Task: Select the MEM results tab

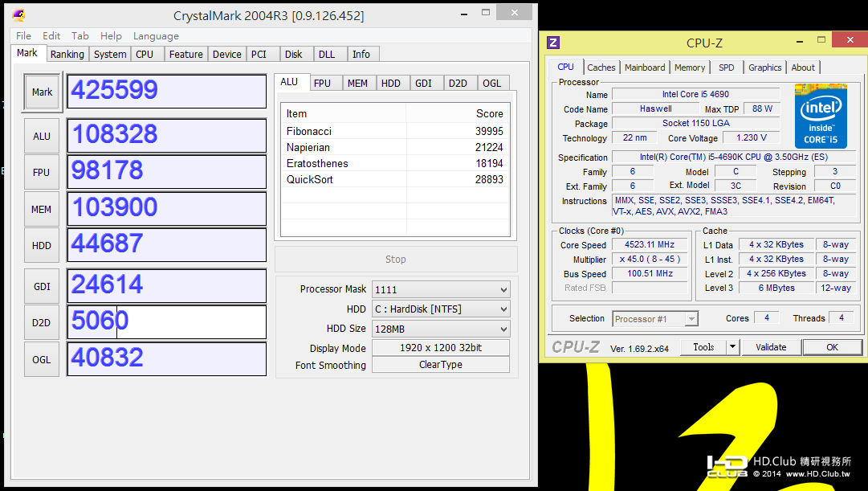Action: (x=357, y=83)
